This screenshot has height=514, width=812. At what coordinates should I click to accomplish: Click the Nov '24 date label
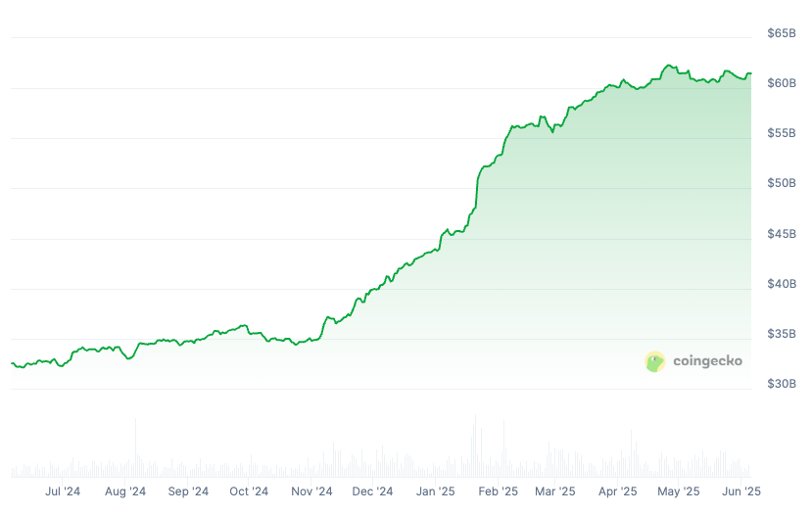click(x=311, y=491)
